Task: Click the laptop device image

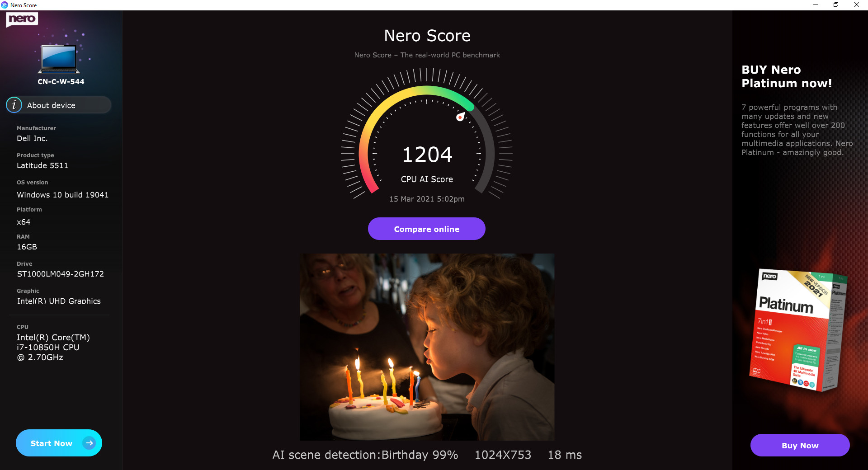Action: (x=59, y=59)
